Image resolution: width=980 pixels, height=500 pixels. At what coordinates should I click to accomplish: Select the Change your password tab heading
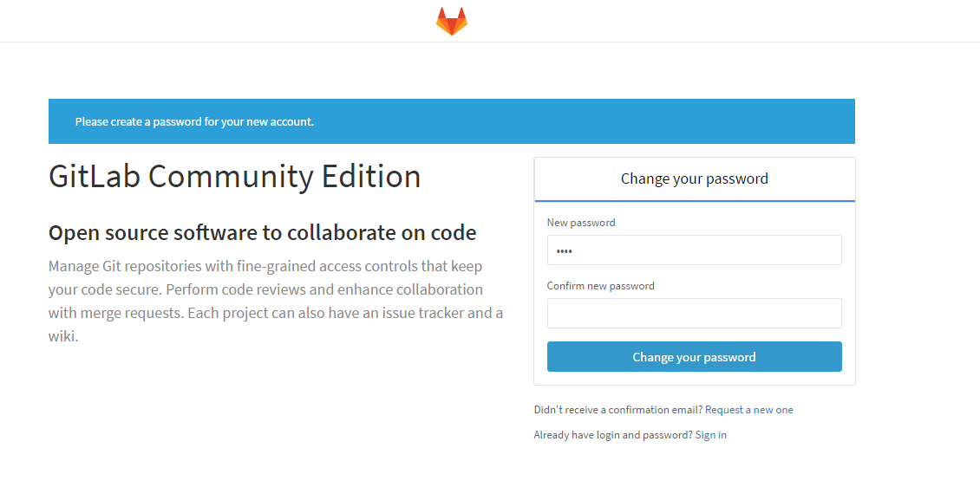coord(695,179)
